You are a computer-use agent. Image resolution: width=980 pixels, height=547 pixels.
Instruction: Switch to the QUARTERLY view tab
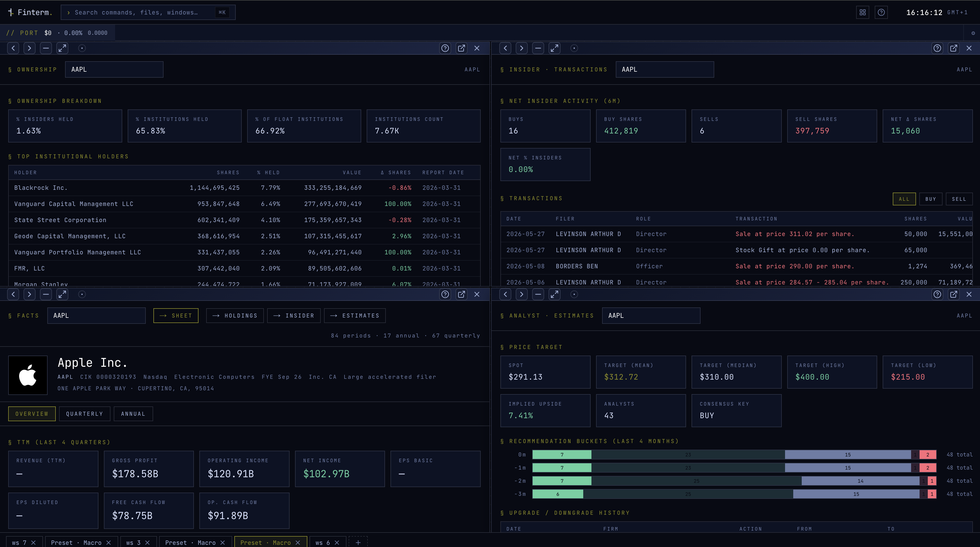(84, 414)
